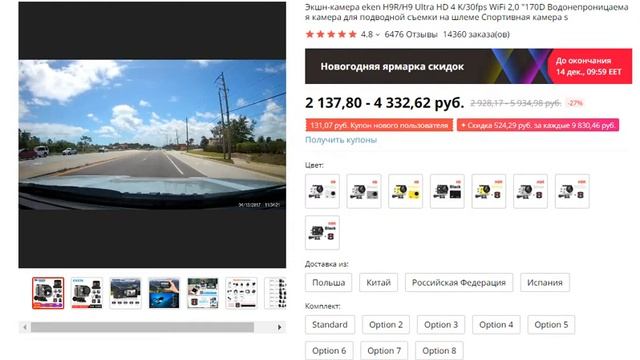Choose kit Option 8

(439, 351)
